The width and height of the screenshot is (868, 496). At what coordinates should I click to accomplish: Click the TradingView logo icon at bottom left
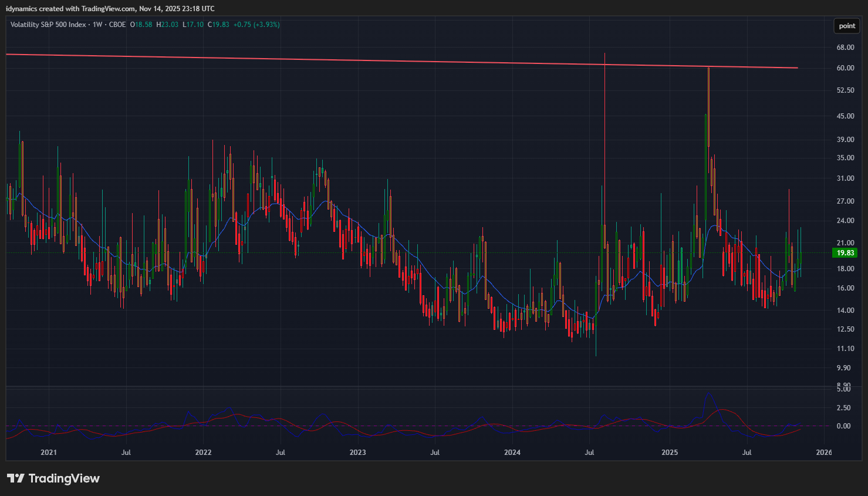click(16, 478)
